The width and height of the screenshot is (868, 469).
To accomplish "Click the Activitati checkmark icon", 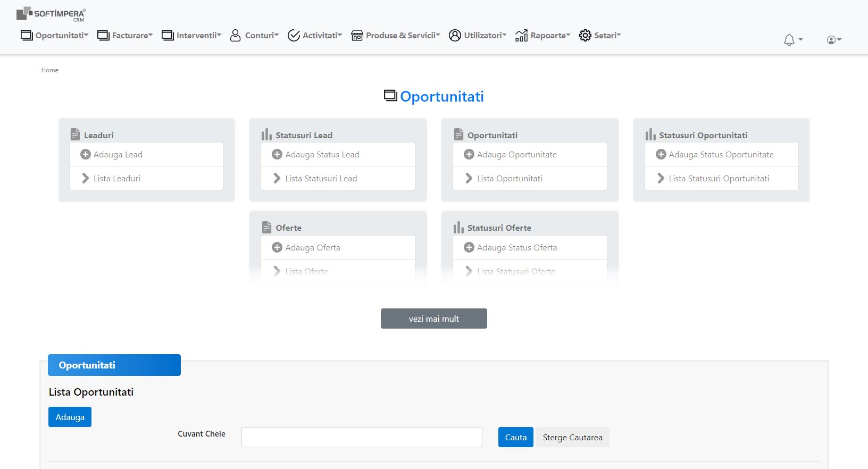I will pos(294,35).
